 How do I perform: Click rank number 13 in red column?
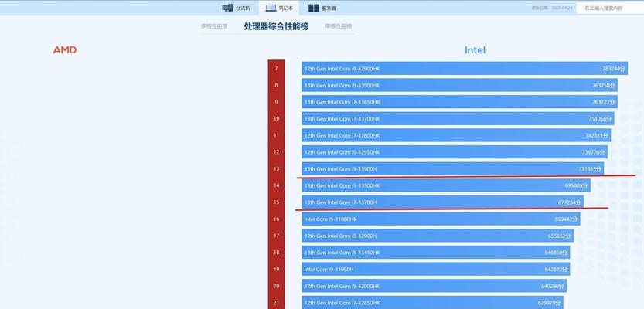pos(277,168)
